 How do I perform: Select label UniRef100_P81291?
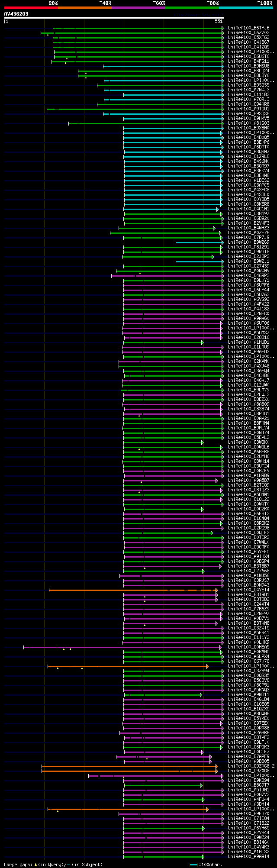[248, 247]
